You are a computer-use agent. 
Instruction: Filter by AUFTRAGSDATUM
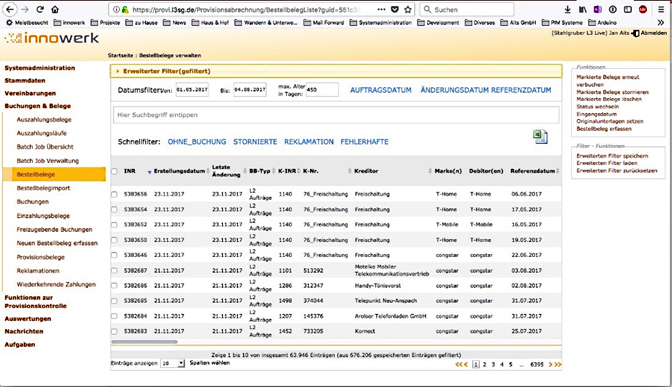click(x=381, y=90)
